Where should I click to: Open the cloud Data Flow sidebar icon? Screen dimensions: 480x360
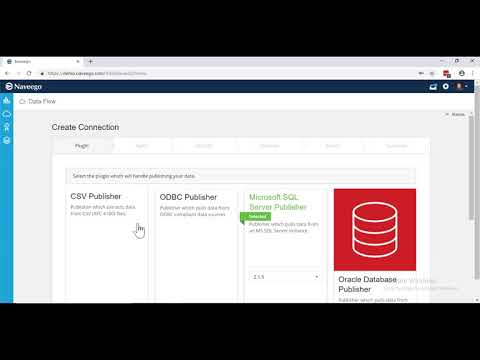pyautogui.click(x=7, y=114)
